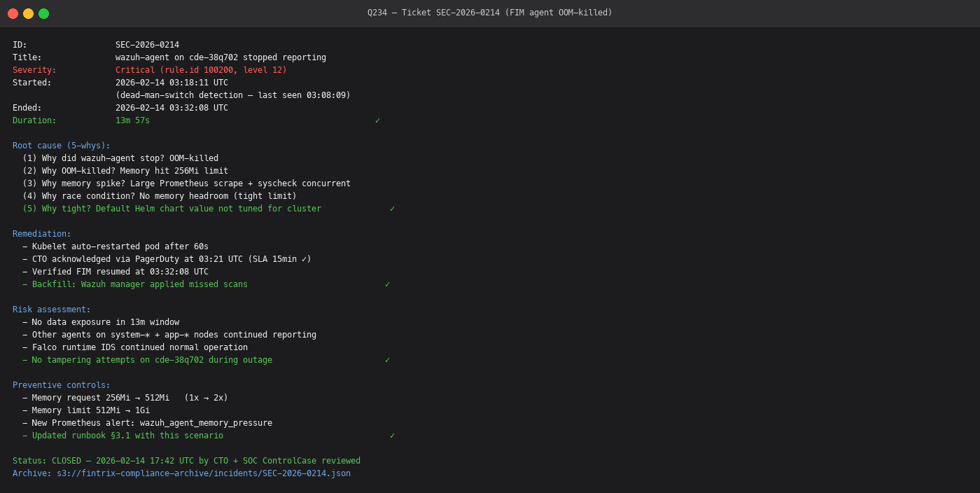Click checkmark after the Helm chart line
Image resolution: width=980 pixels, height=493 pixels.
pyautogui.click(x=392, y=209)
